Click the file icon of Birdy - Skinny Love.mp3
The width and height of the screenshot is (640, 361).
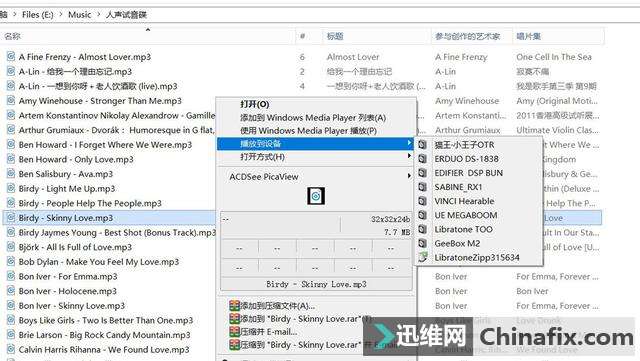(x=11, y=218)
